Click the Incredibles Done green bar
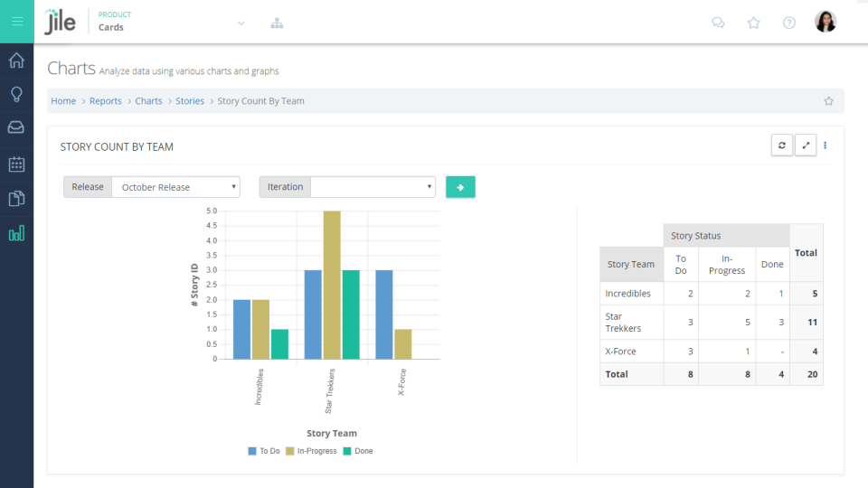This screenshot has height=488, width=868. tap(279, 344)
